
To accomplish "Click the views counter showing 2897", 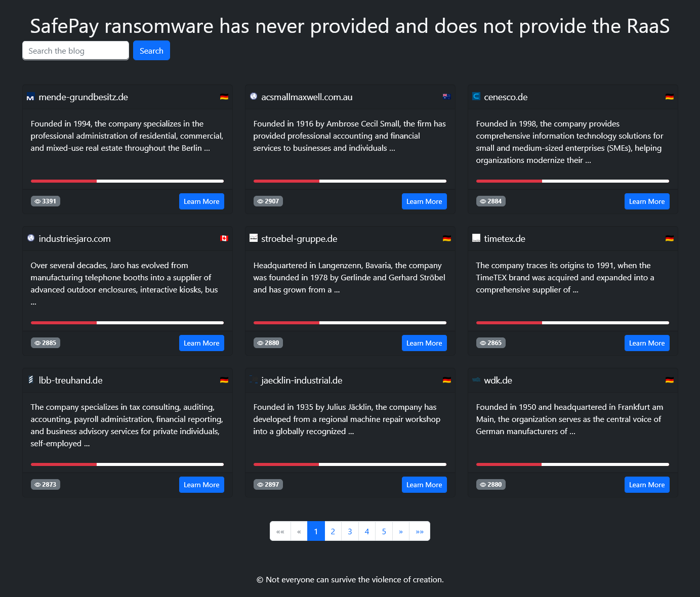I will tap(268, 485).
